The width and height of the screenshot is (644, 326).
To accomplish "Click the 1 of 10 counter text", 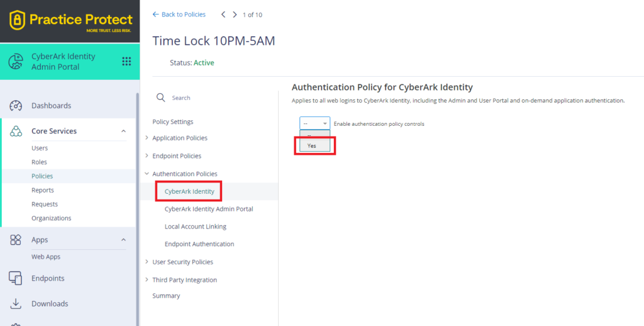I will point(252,15).
